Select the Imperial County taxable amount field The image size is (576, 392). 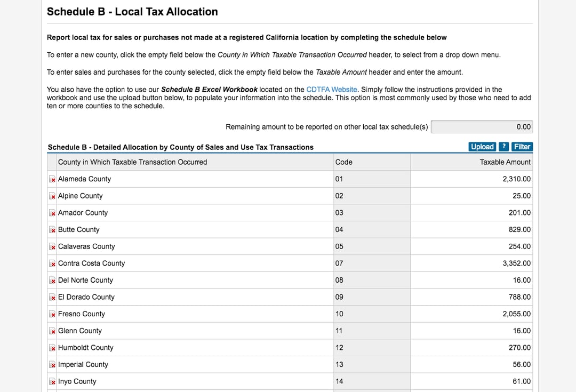471,364
